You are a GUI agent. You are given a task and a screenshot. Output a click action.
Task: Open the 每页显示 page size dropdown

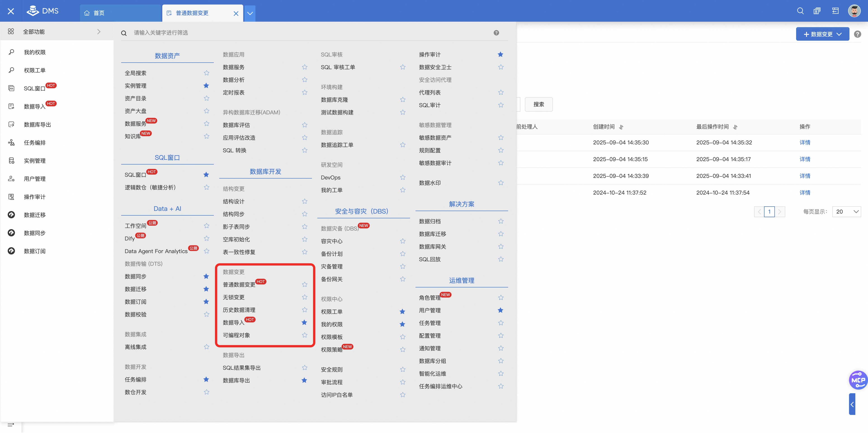click(x=847, y=212)
